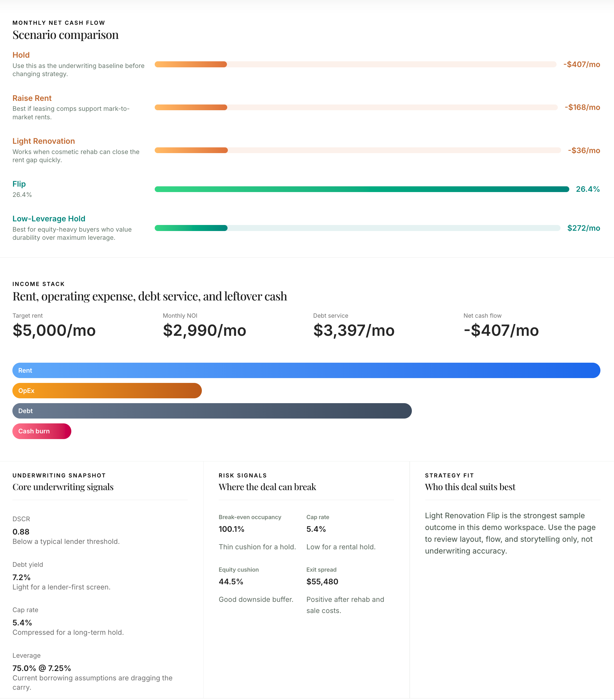
Task: Select the Hold scenario label
Action: click(x=21, y=55)
